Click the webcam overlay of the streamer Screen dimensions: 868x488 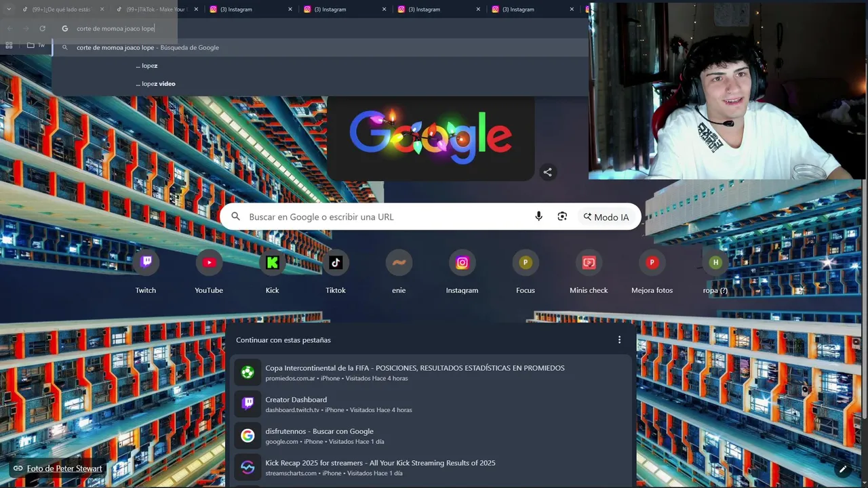(x=728, y=91)
